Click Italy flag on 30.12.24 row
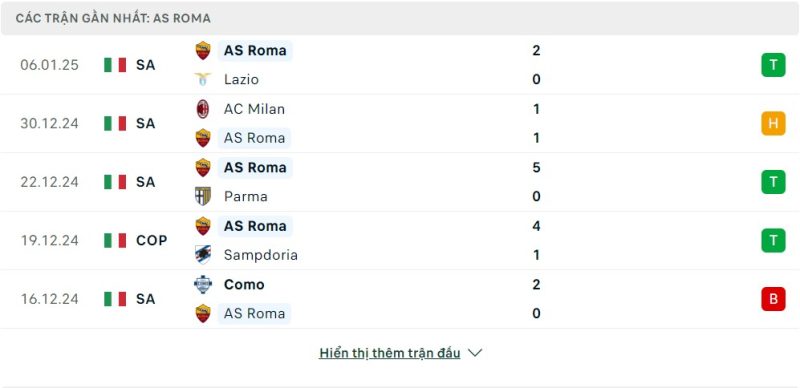The height and width of the screenshot is (388, 800). [115, 124]
